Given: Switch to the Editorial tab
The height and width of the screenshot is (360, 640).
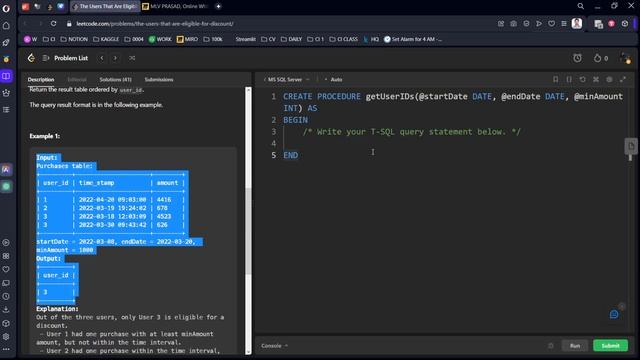Looking at the screenshot, I should 77,80.
